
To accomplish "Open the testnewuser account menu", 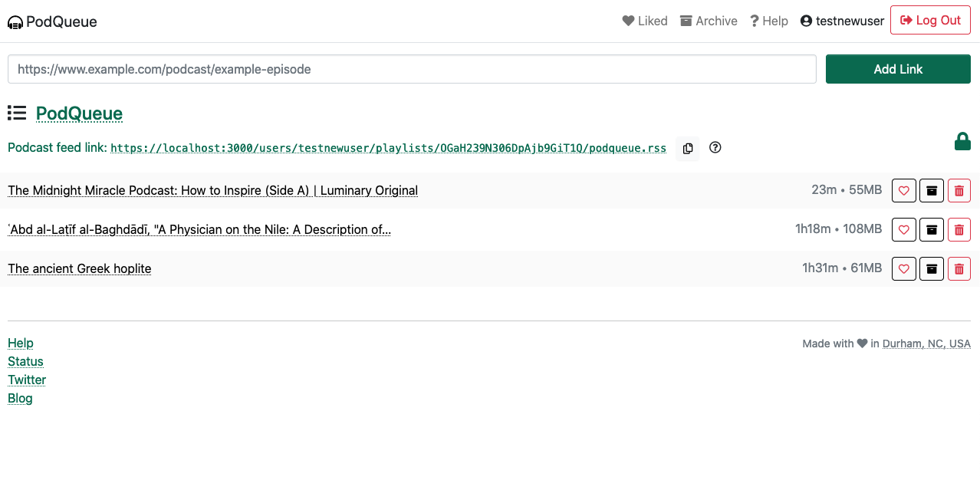I will [x=842, y=21].
